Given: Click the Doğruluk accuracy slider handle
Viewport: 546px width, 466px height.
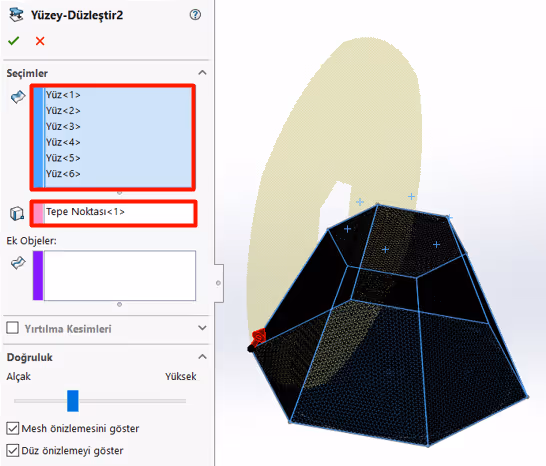Looking at the screenshot, I should pos(73,401).
